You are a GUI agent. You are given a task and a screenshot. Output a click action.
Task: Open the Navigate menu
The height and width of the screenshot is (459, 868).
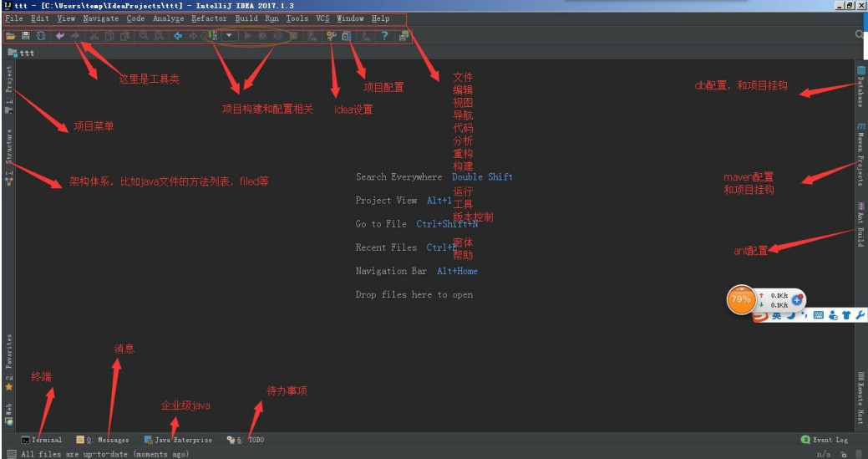101,18
